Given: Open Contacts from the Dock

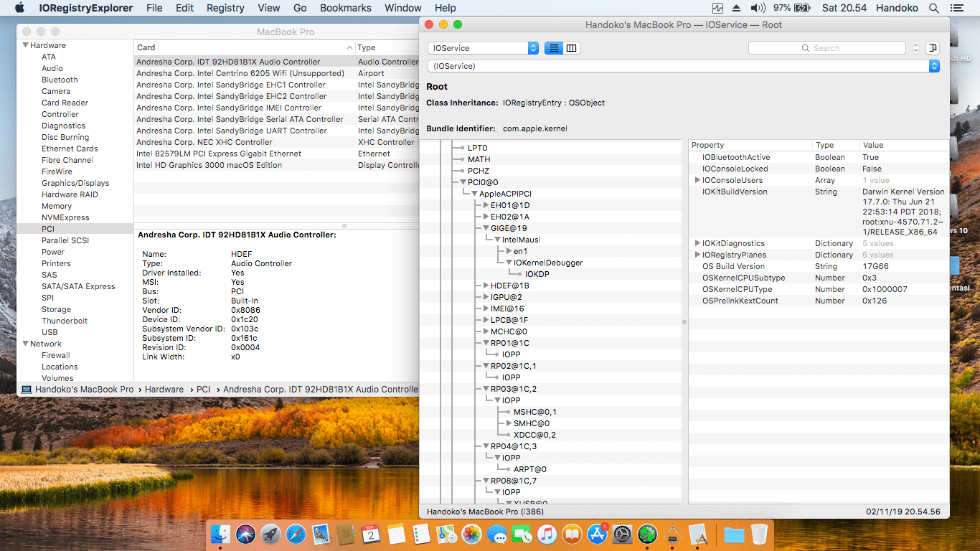Looking at the screenshot, I should coord(346,534).
